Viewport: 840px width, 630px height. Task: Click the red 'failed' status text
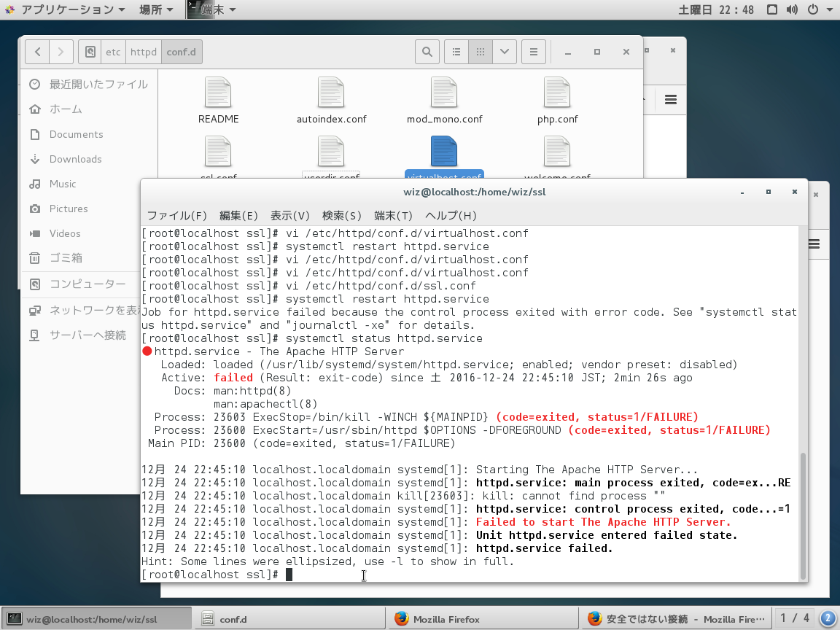[233, 378]
